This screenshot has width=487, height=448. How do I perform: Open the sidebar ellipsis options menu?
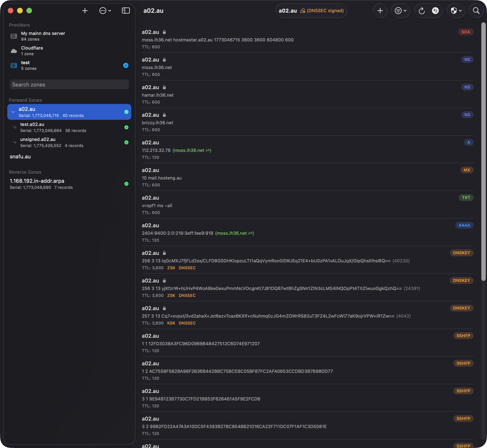(105, 11)
